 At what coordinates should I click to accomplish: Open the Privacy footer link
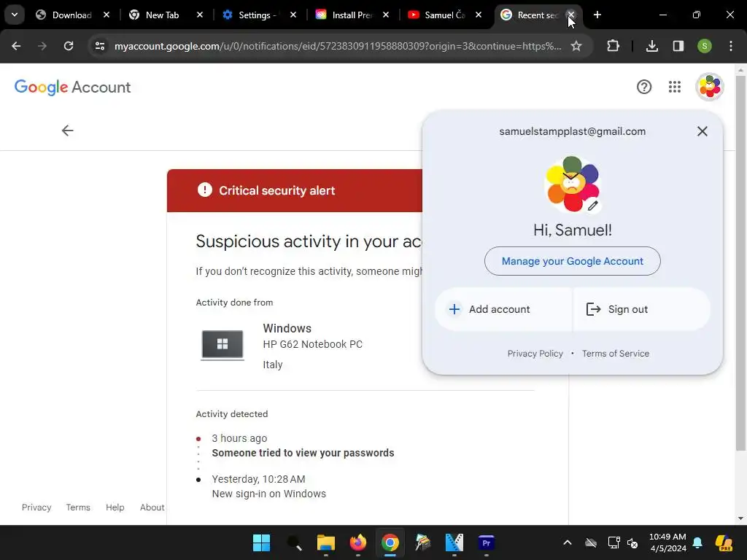36,507
